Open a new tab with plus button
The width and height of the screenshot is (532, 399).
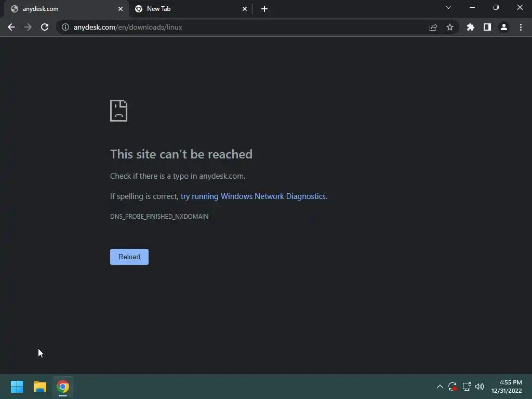pos(264,9)
